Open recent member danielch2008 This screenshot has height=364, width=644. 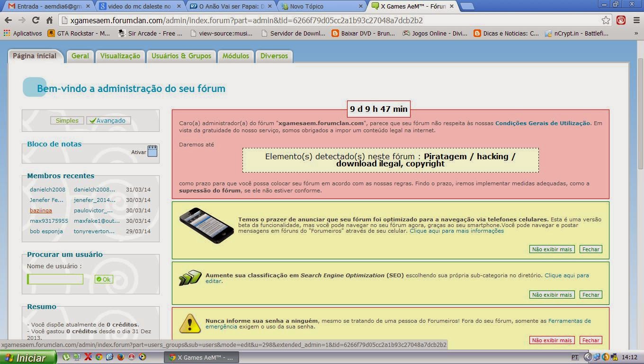(47, 190)
